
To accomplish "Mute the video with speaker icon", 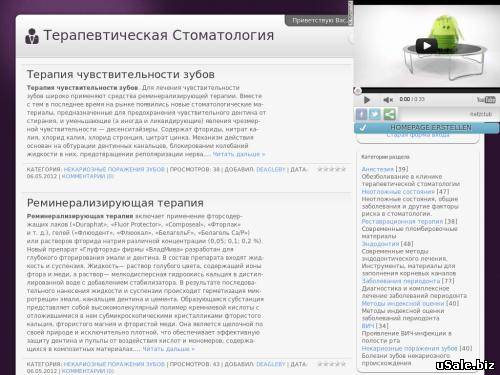I will click(388, 99).
